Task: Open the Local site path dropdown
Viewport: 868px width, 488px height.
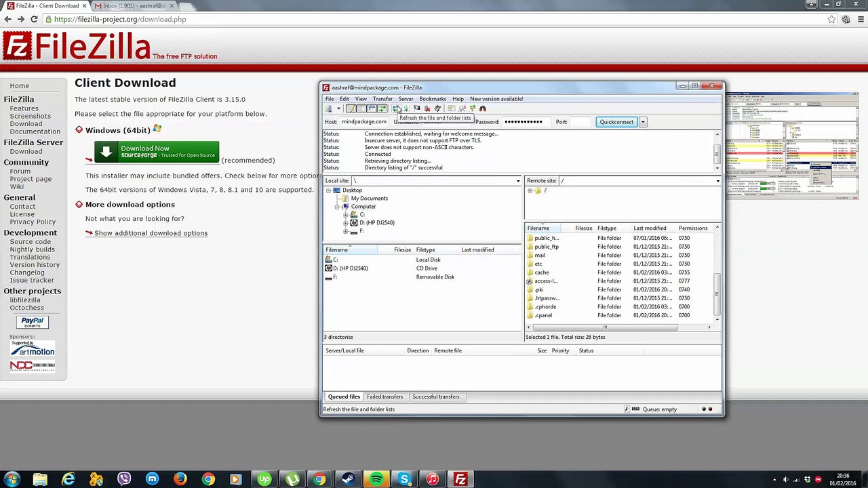Action: coord(518,181)
